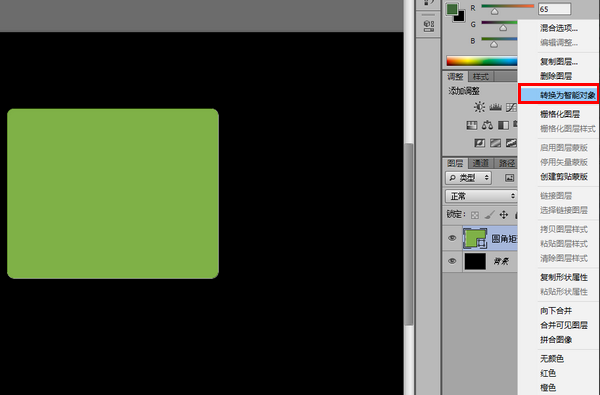
Task: Click the canvas vertical scrollbar thumb
Action: coord(409,234)
